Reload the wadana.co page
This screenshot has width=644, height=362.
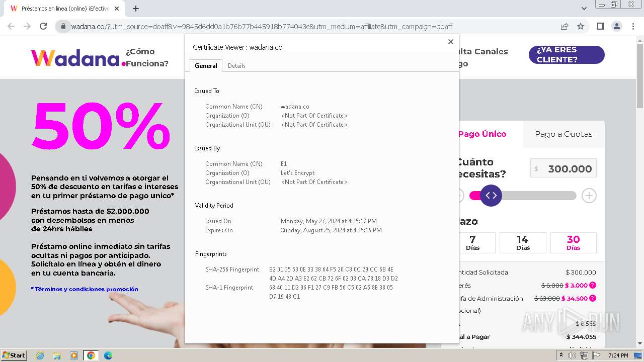point(43,26)
